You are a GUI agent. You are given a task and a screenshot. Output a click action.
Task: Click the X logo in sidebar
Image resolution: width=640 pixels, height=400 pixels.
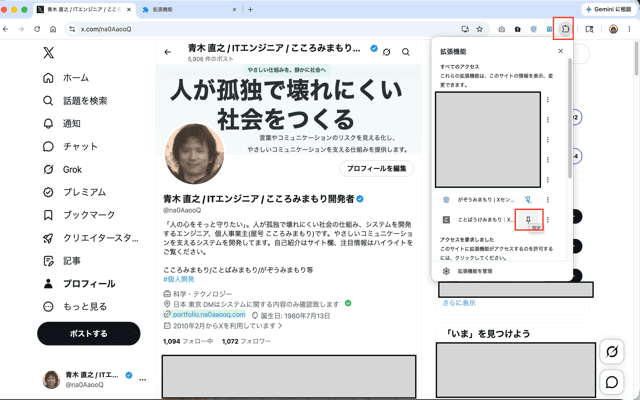pos(49,52)
